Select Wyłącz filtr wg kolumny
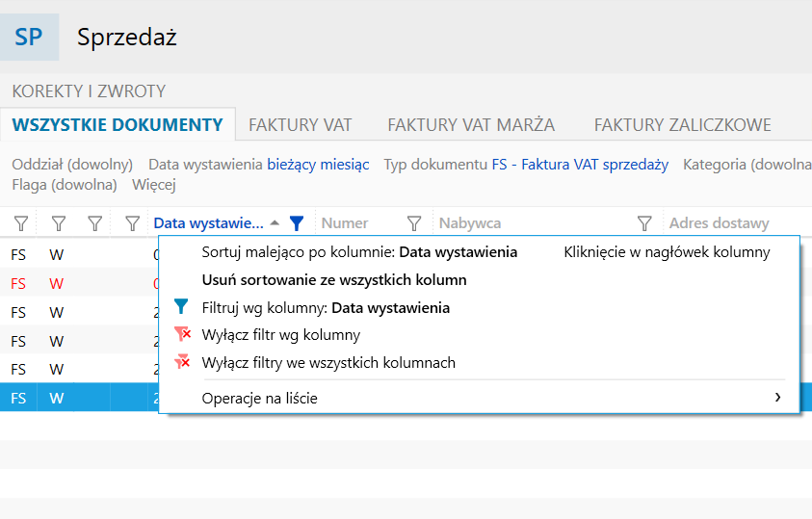The width and height of the screenshot is (812, 519). coord(281,335)
